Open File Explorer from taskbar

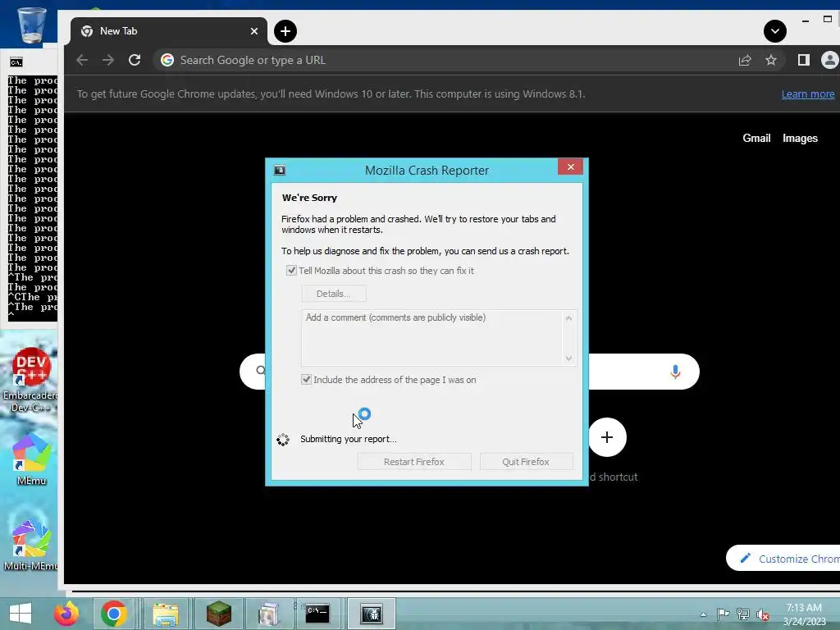pos(166,614)
